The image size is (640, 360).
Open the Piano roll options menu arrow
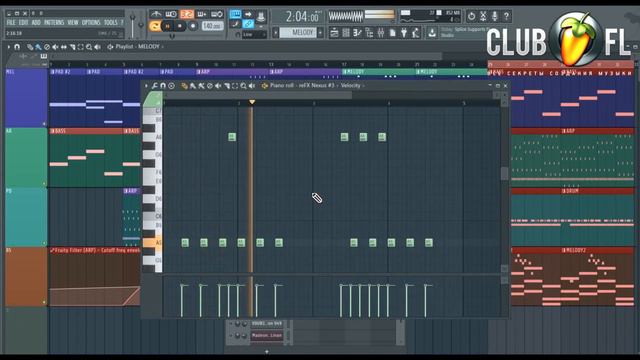point(146,86)
